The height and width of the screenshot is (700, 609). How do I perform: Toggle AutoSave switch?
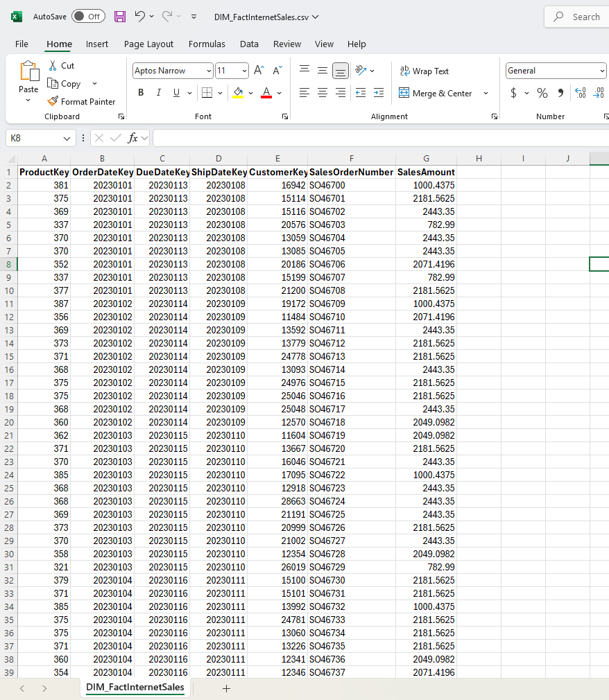[88, 17]
